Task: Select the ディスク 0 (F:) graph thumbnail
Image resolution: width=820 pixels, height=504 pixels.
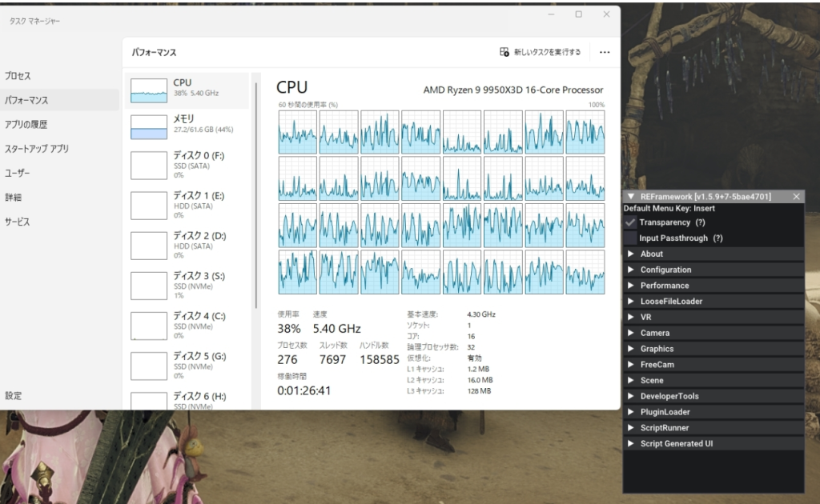Action: (147, 163)
